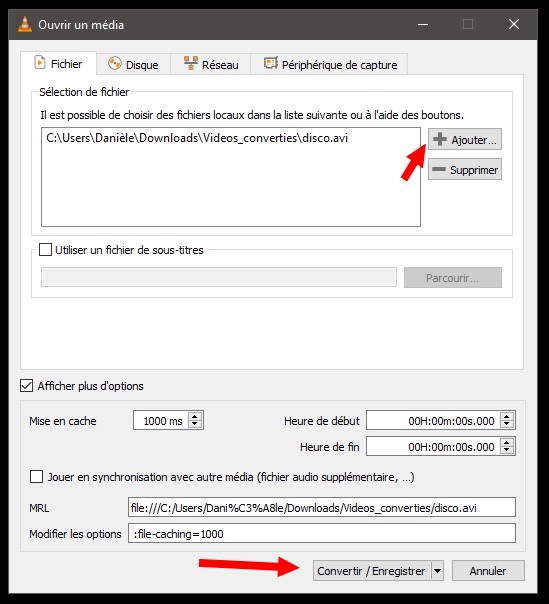Open the Convertir / Enregistrer dropdown arrow
Image resolution: width=549 pixels, height=604 pixels.
(437, 570)
